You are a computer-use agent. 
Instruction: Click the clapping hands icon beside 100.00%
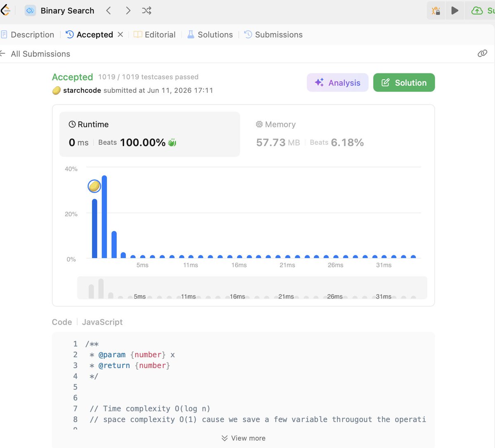(172, 143)
